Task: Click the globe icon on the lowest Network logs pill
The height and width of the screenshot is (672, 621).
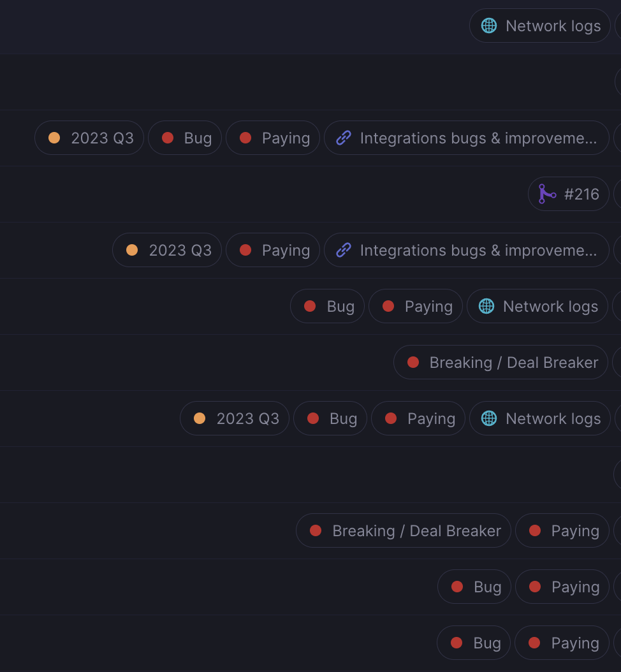Action: 489,418
